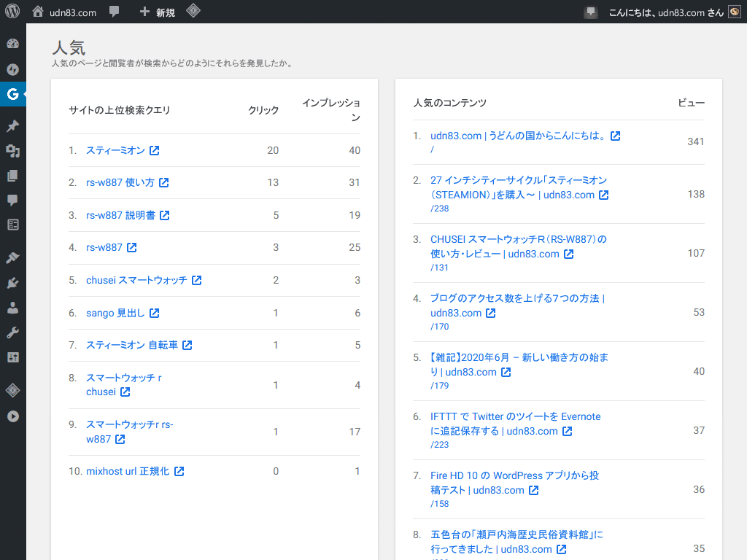Open Appearance paintbrush icon in sidebar
This screenshot has width=747, height=560.
(x=13, y=257)
